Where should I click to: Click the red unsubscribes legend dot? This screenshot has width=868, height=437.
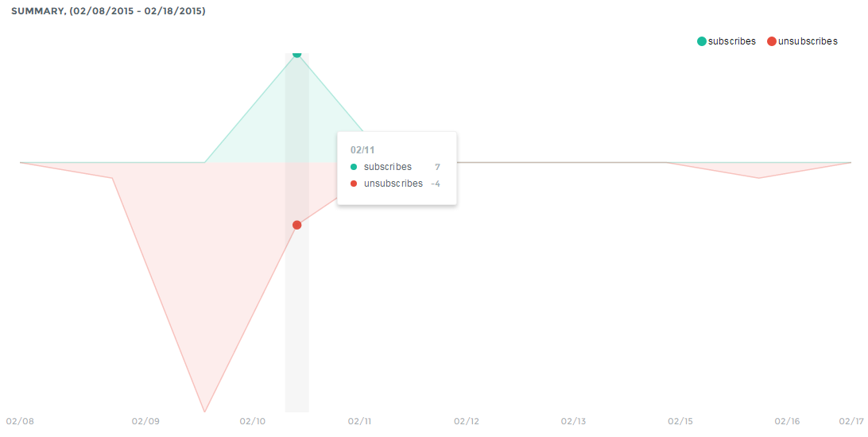point(772,41)
